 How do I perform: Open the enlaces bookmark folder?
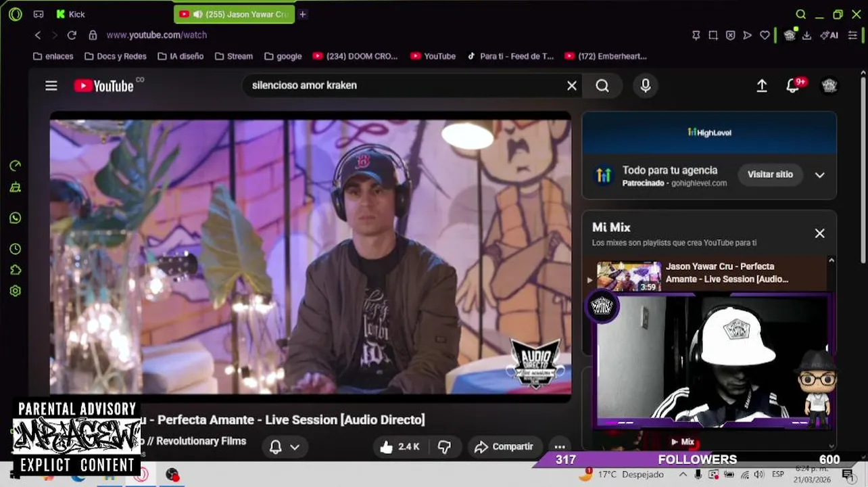click(x=53, y=56)
